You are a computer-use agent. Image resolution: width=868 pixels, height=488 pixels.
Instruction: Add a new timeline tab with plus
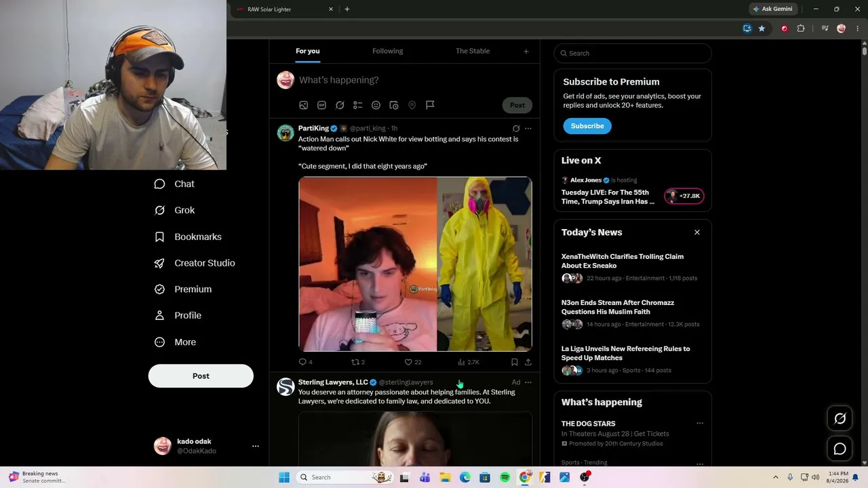tap(526, 52)
